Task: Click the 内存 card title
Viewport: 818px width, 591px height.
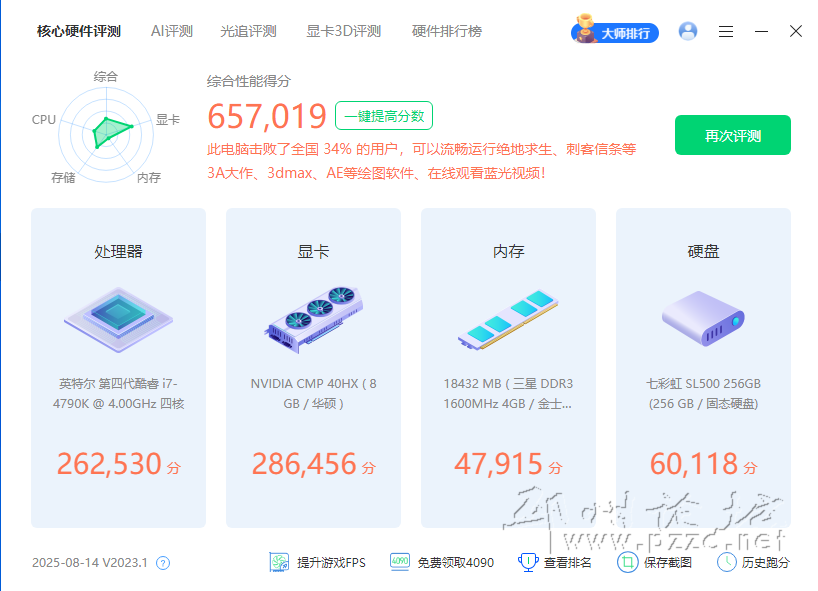Action: click(509, 251)
